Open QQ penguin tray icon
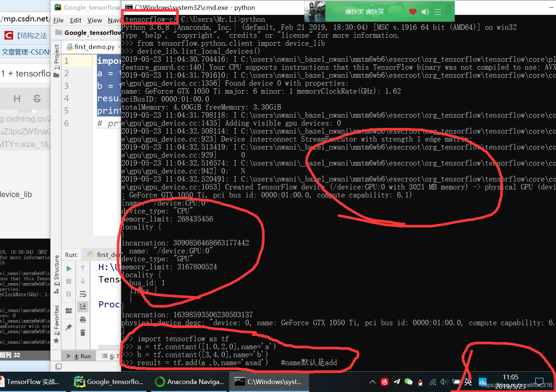The height and width of the screenshot is (392, 556). point(421,382)
